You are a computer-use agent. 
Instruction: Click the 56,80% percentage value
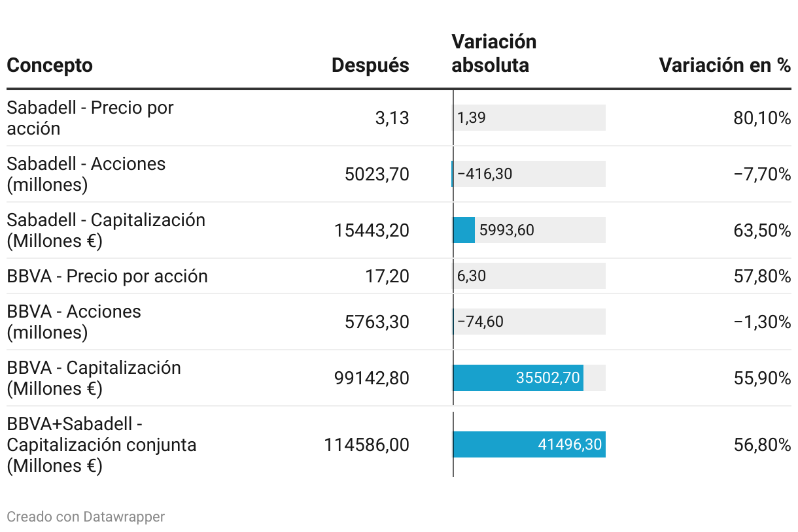pyautogui.click(x=763, y=444)
